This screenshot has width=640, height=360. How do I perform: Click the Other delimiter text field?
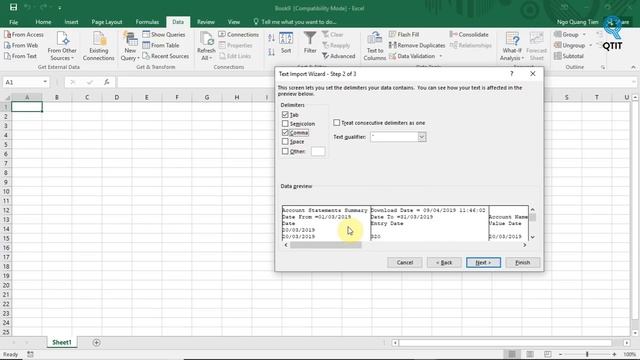[318, 151]
